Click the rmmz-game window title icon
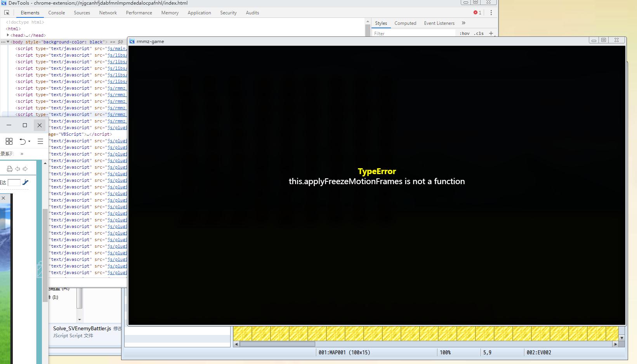This screenshot has width=637, height=364. click(132, 41)
